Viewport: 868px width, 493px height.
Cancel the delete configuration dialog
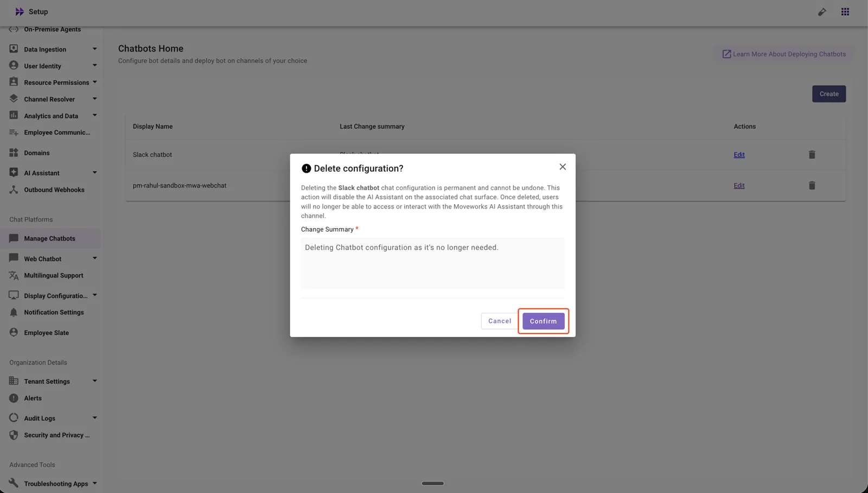pyautogui.click(x=499, y=321)
